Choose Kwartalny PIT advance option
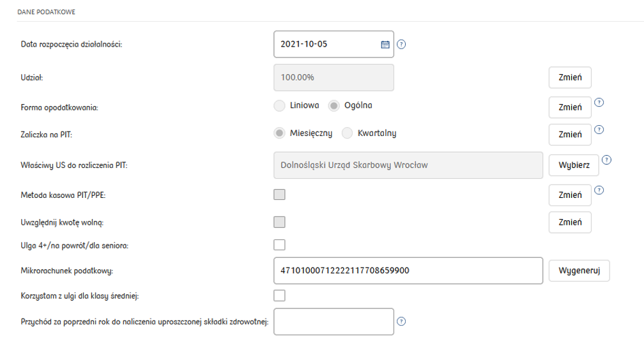644x355 pixels. coord(347,133)
